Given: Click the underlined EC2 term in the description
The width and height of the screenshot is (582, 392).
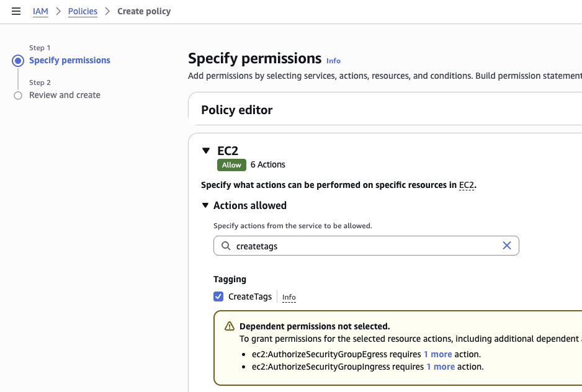Looking at the screenshot, I should (x=466, y=185).
